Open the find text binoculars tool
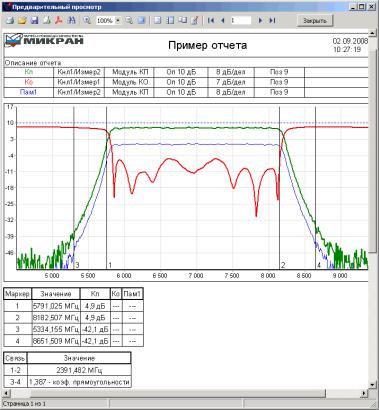This screenshot has height=410, width=379. [71, 21]
